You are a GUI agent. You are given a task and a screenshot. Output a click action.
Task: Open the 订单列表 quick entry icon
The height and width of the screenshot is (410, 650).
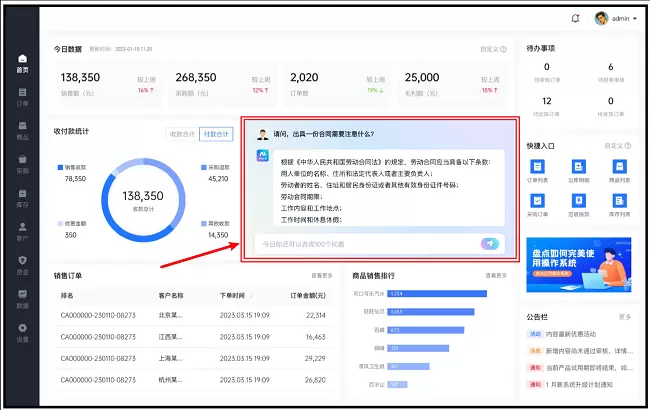point(538,171)
